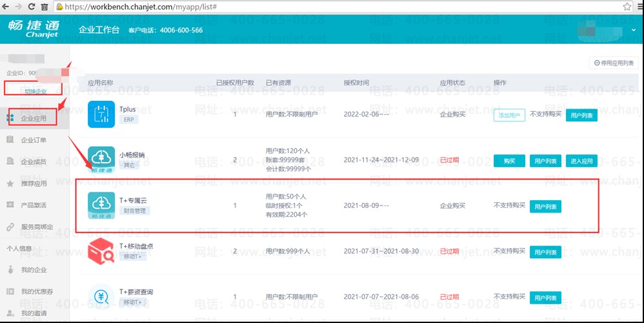Click 进入应用 button for 小畅报销

click(581, 161)
